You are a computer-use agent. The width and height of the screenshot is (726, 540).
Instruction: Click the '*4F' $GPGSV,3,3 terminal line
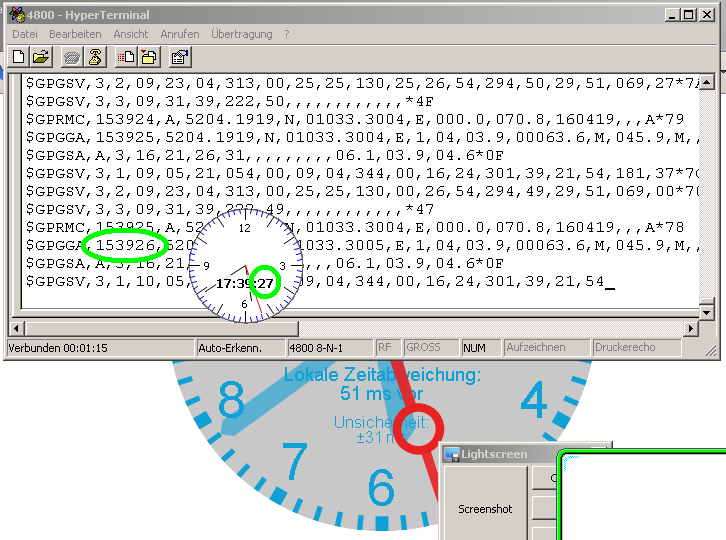[230, 101]
